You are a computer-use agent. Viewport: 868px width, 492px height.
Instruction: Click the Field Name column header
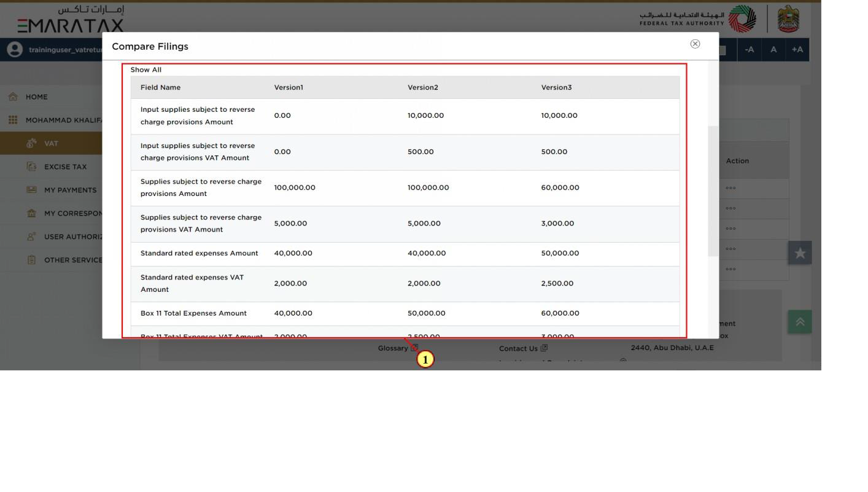[160, 87]
